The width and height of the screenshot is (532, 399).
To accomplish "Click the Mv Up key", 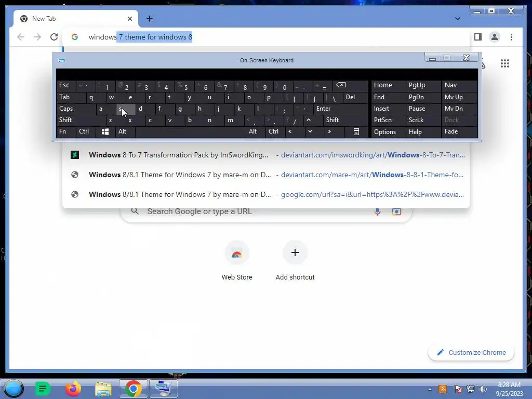I will tap(459, 97).
